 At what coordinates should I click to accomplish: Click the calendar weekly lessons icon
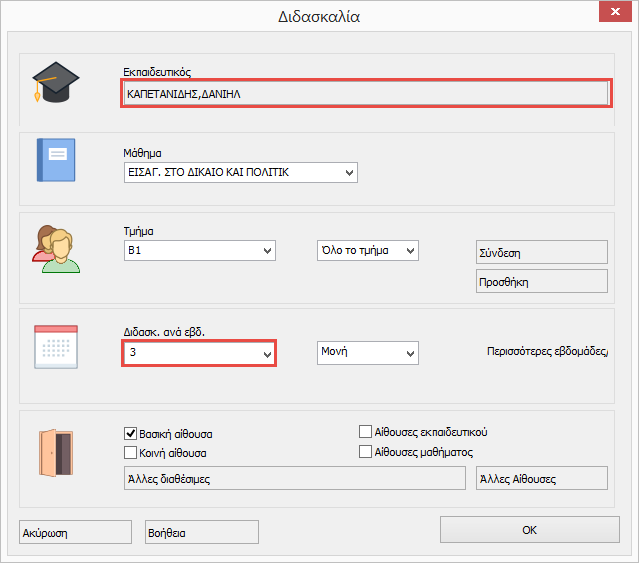click(56, 347)
